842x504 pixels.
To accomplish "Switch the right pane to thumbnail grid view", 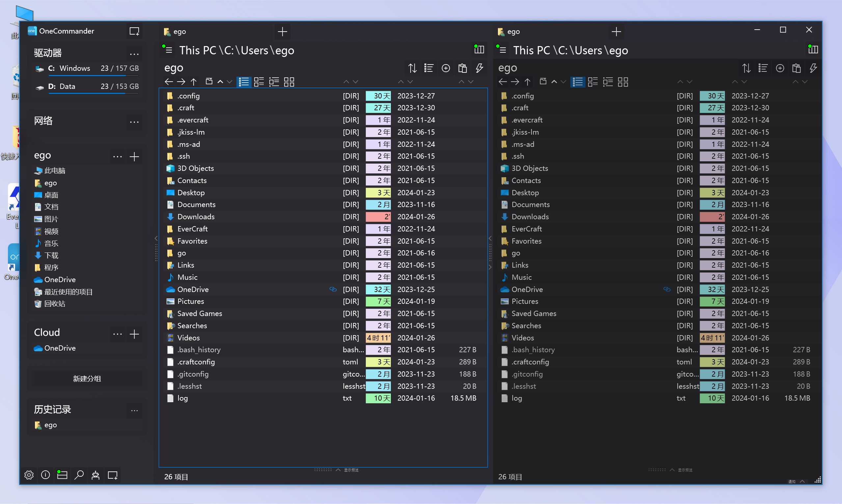I will (623, 82).
